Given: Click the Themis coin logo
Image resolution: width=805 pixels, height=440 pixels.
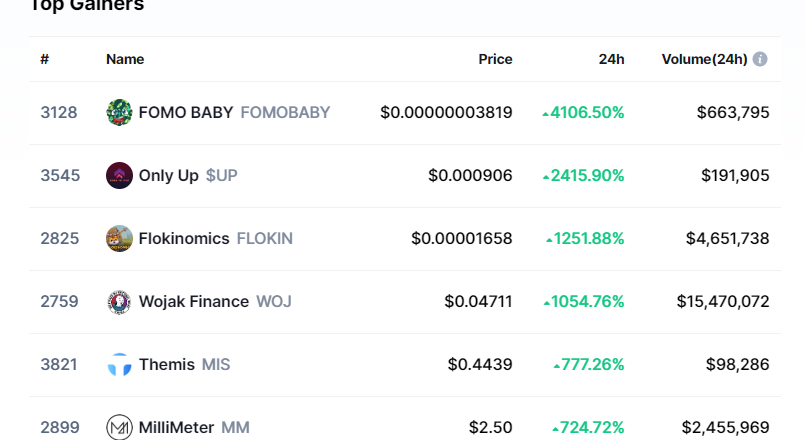Looking at the screenshot, I should tap(119, 365).
